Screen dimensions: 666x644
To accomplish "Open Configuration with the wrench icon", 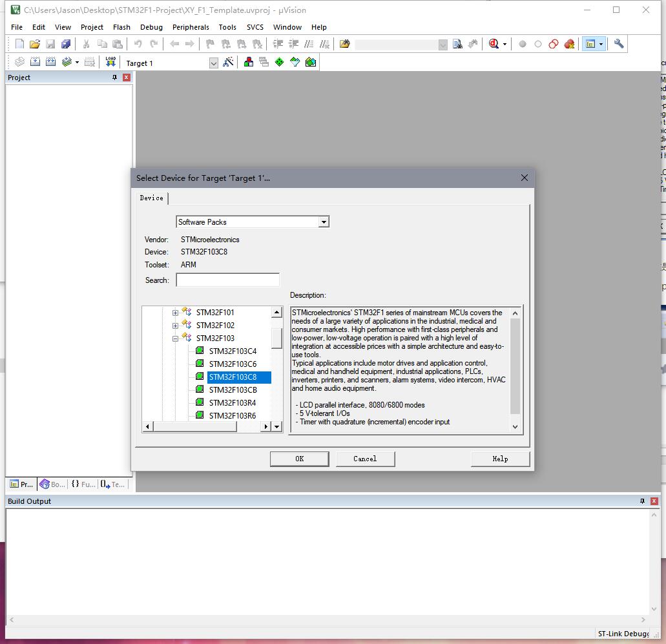I will point(618,44).
